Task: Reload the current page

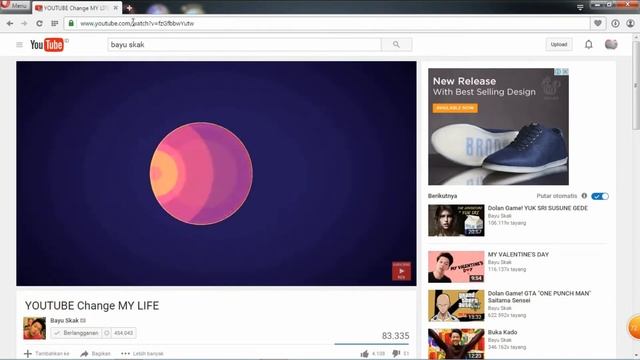Action: (x=39, y=24)
